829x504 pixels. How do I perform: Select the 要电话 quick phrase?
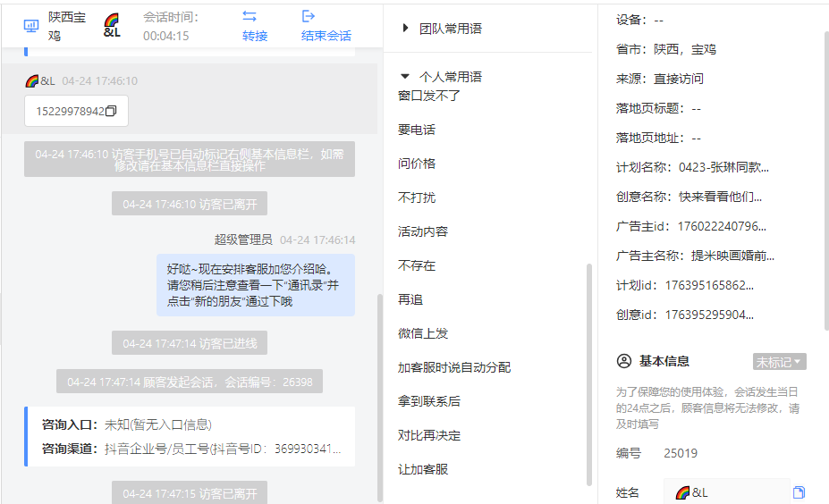point(417,130)
